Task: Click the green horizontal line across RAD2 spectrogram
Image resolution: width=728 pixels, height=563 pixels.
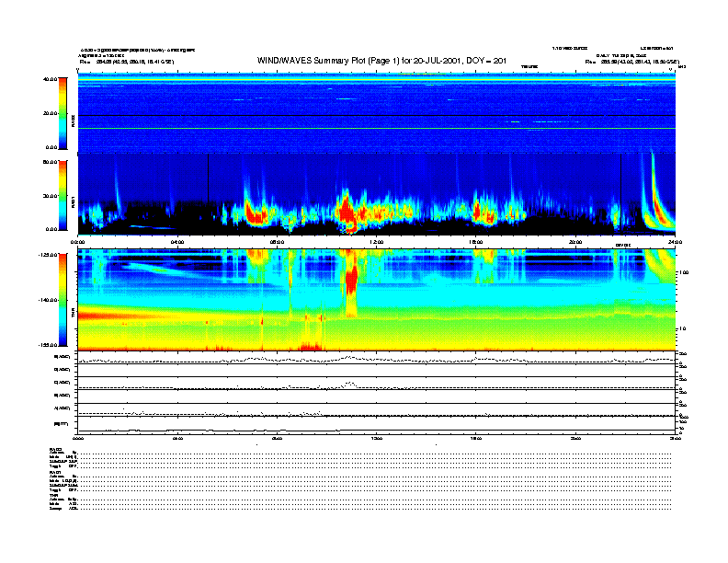Action: (377, 128)
